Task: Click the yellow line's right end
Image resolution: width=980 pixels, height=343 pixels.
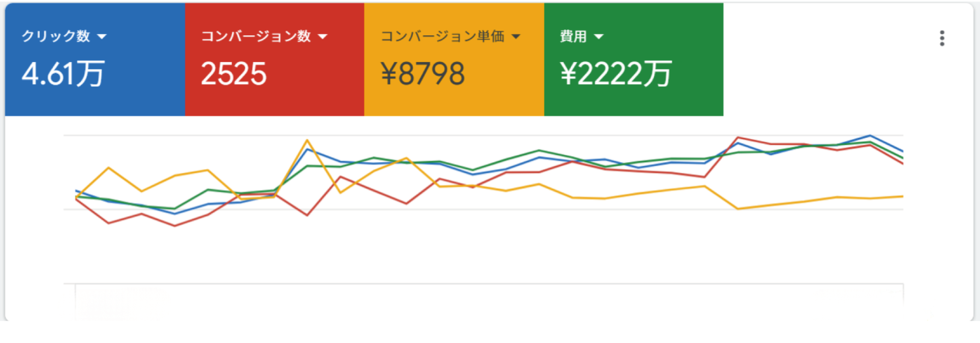Action: click(903, 196)
